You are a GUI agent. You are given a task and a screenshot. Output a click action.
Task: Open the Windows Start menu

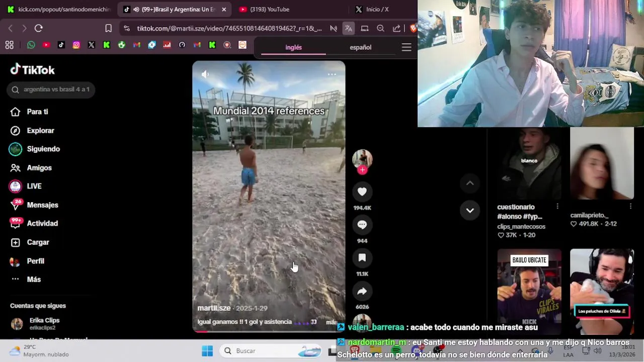(207, 351)
